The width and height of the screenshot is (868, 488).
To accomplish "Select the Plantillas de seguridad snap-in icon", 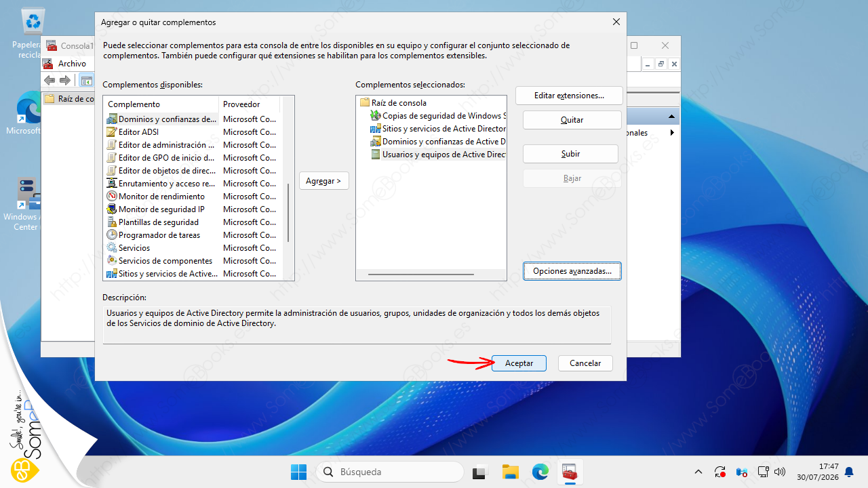I will click(112, 222).
